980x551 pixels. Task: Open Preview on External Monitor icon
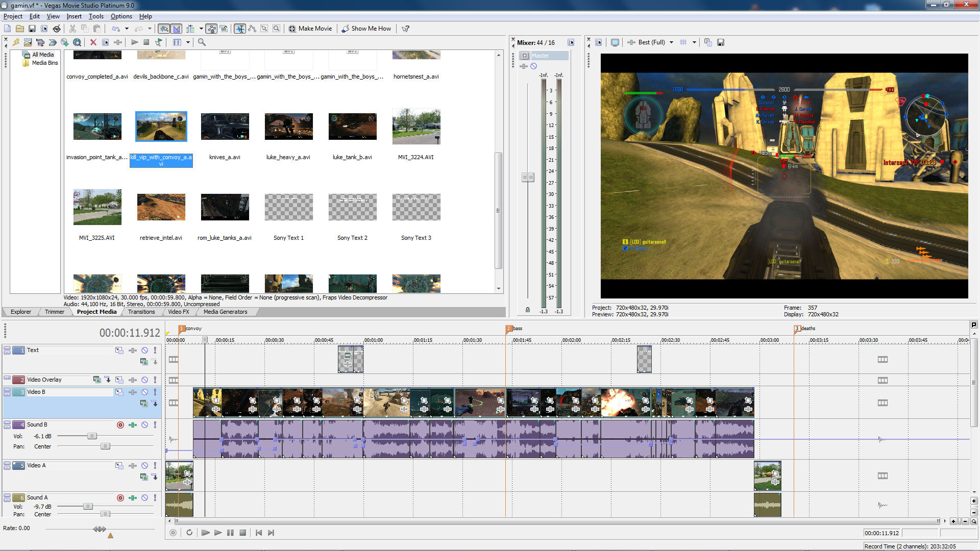(x=615, y=42)
